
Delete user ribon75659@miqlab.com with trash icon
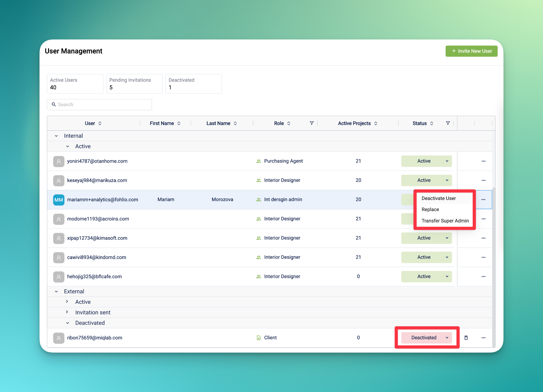click(x=466, y=338)
